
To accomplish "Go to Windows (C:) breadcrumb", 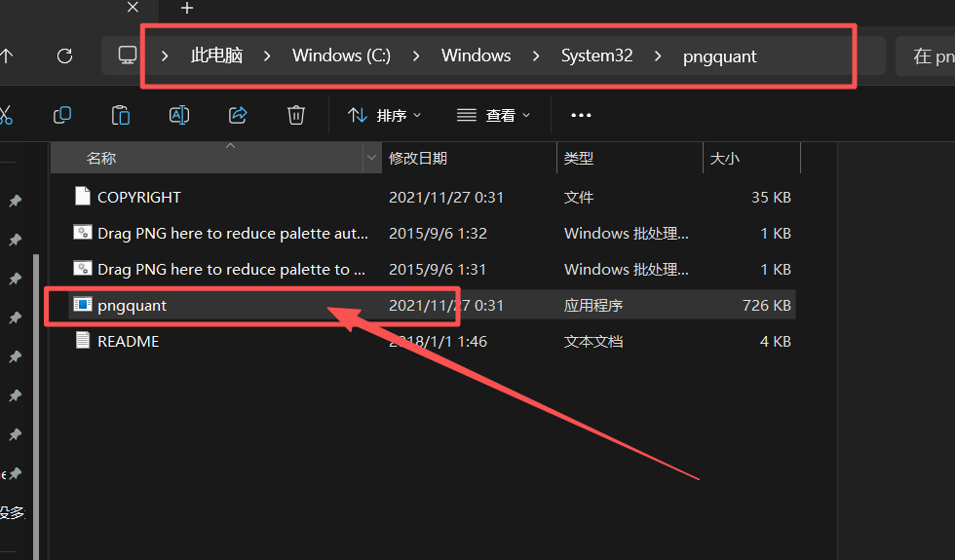I will [x=341, y=56].
